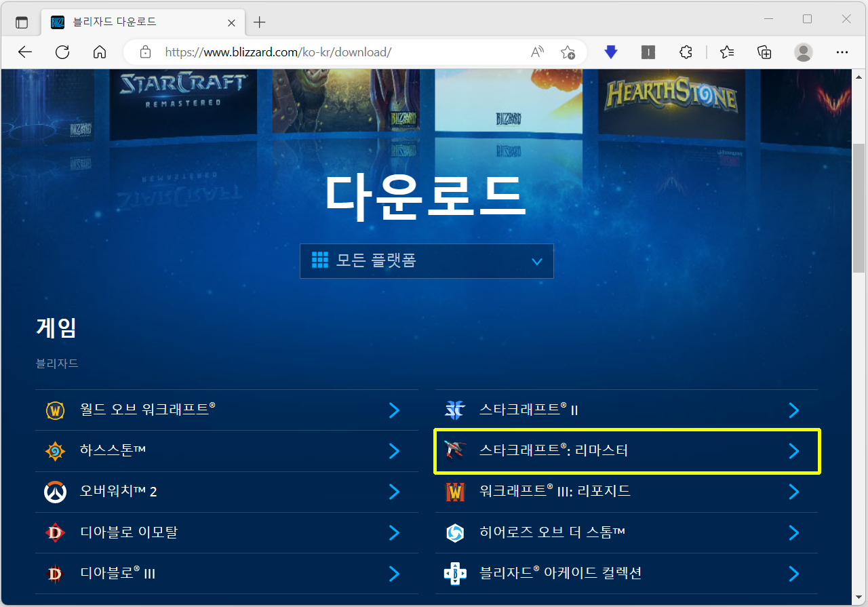This screenshot has height=607, width=868.
Task: Expand the 스타크래프트: 리마스터 row chevron
Action: [x=794, y=451]
